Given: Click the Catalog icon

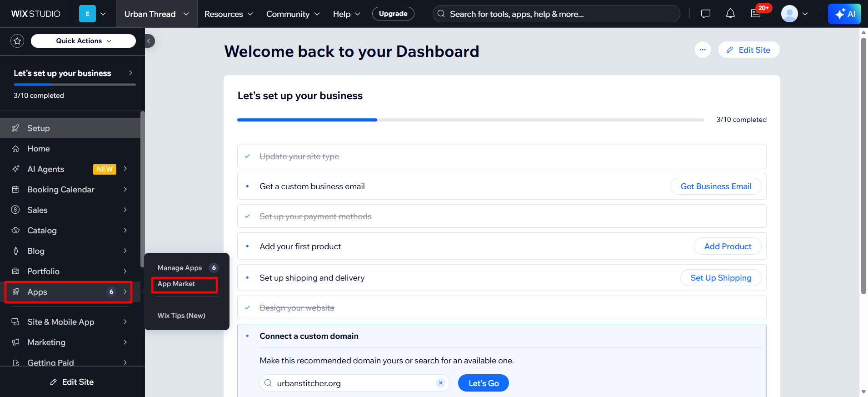Looking at the screenshot, I should point(15,230).
